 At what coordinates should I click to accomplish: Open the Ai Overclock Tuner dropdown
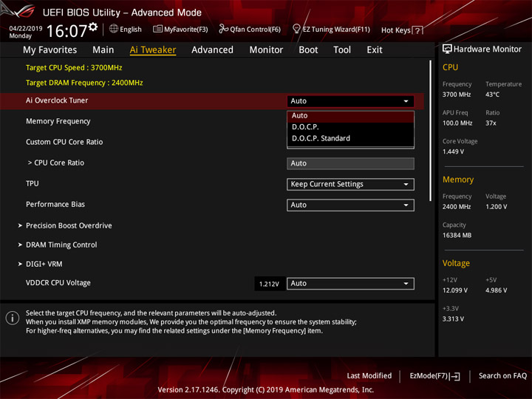coord(350,101)
